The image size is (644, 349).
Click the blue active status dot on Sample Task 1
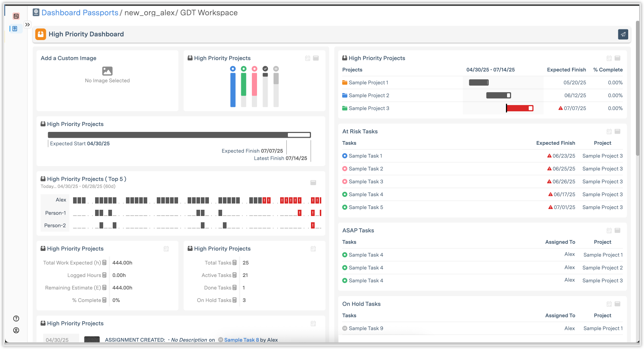(x=344, y=155)
